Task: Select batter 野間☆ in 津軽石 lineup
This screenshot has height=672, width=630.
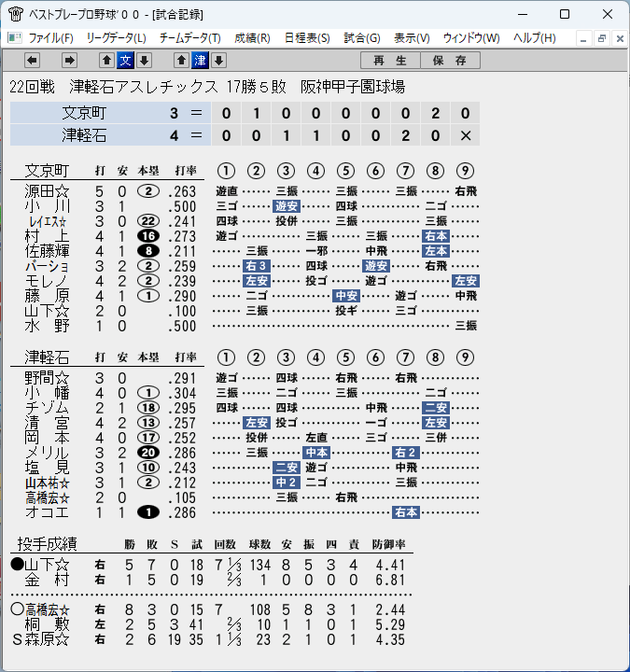Action: [x=47, y=378]
